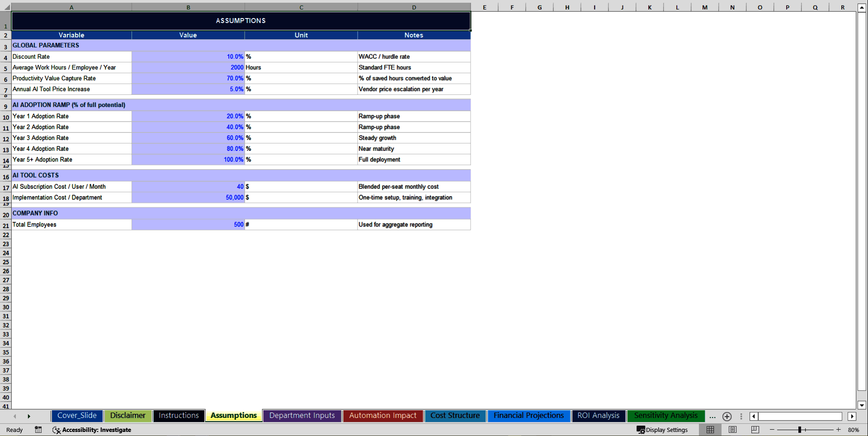Start macro recording next to Ready indicator

pyautogui.click(x=38, y=430)
